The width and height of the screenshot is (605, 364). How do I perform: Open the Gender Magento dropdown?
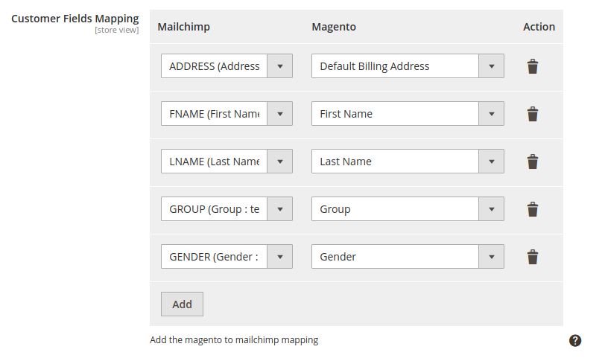click(408, 257)
